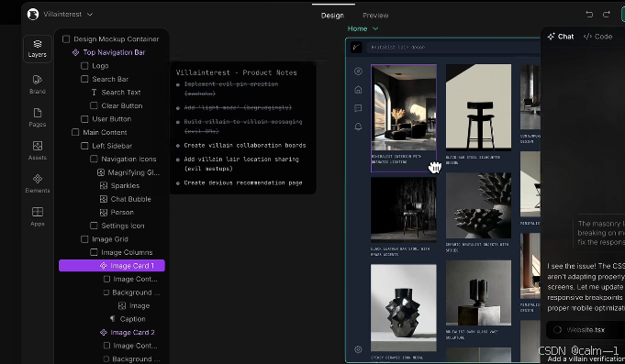Click the dark glass sculpture thumbnail
The height and width of the screenshot is (364, 625).
click(478, 293)
